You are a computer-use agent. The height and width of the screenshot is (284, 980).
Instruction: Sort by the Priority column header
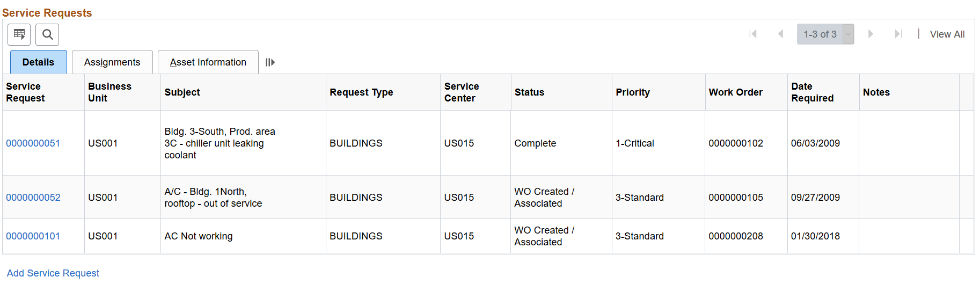point(633,92)
